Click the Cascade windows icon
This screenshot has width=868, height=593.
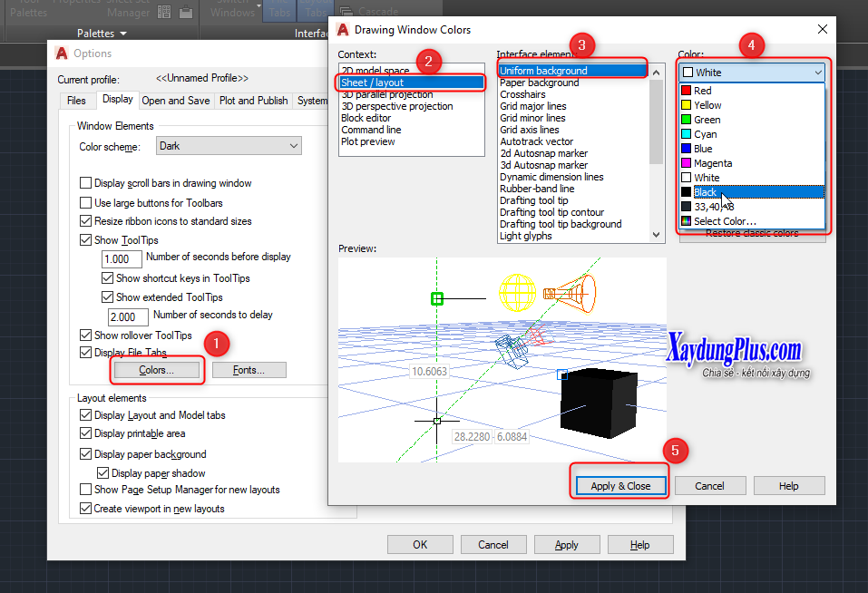pos(346,10)
